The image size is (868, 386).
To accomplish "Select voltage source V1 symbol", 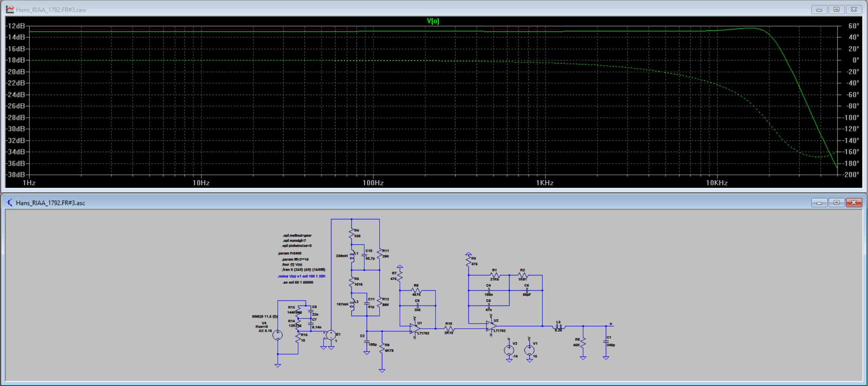I will pos(529,350).
